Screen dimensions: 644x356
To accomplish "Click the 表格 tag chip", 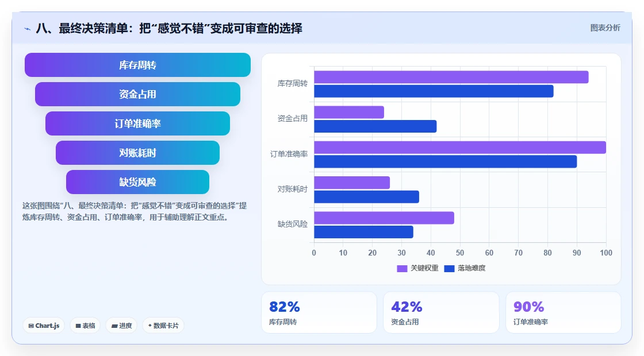I will point(85,326).
